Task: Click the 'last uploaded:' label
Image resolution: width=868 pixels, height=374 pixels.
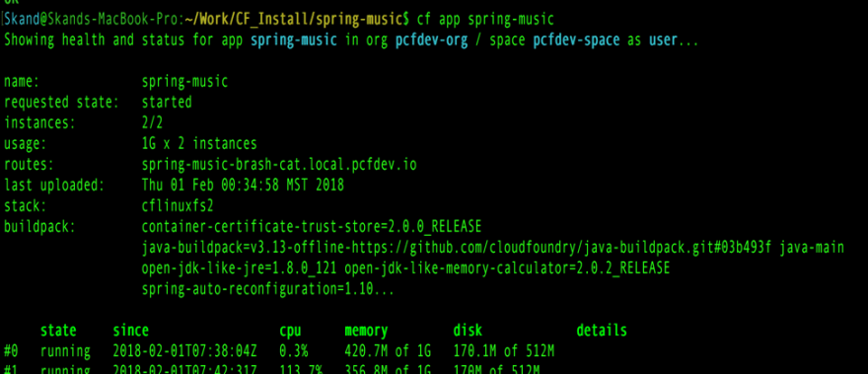Action: coord(54,186)
